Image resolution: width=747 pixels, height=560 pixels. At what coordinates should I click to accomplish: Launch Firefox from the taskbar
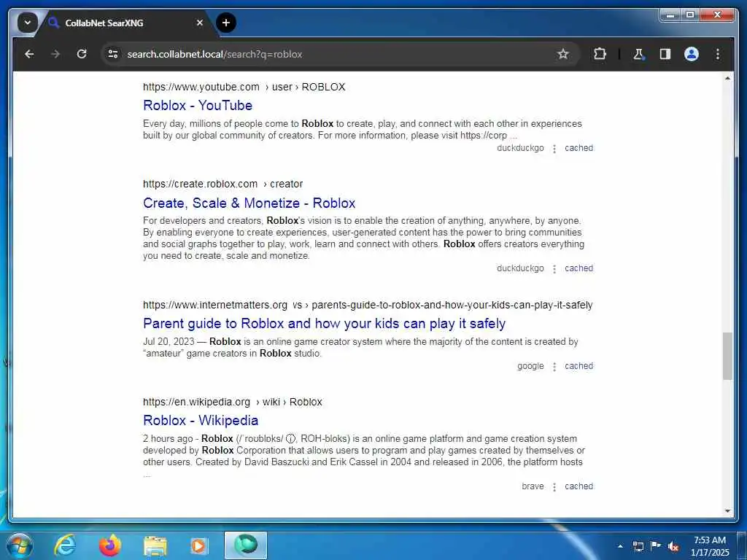[x=109, y=545]
